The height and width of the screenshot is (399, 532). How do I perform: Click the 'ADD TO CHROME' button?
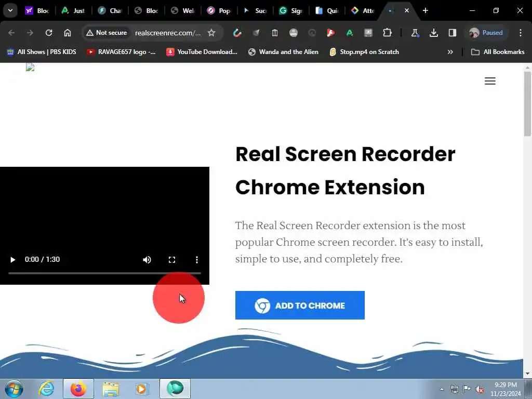[300, 305]
